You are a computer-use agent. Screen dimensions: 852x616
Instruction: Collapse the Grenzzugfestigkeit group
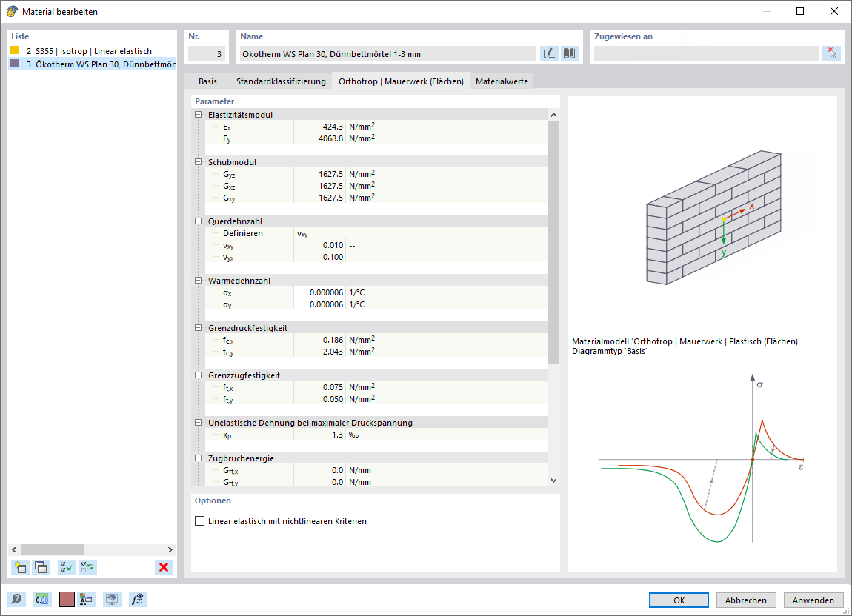click(x=199, y=375)
